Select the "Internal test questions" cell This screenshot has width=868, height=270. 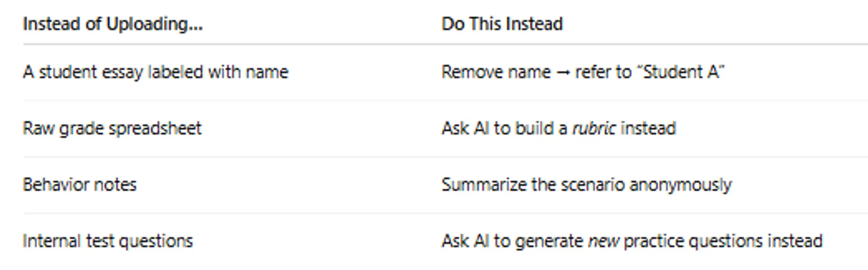(x=108, y=241)
